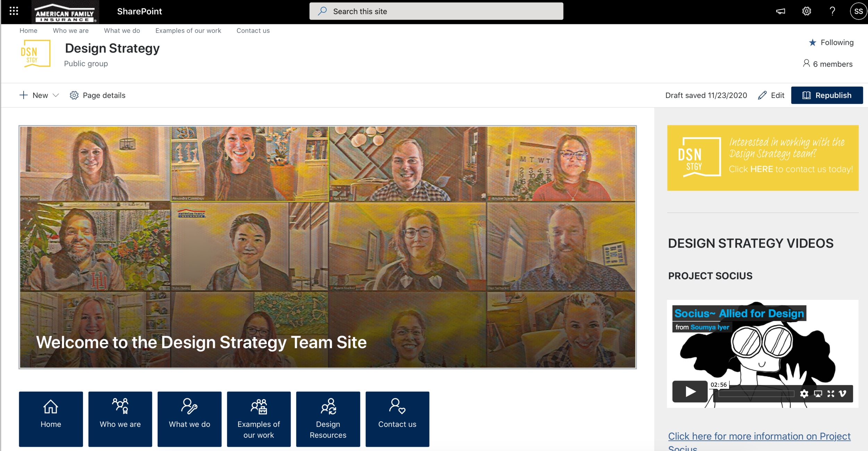Expand the New item dropdown
Screen dimensions: 868x451
pyautogui.click(x=56, y=95)
